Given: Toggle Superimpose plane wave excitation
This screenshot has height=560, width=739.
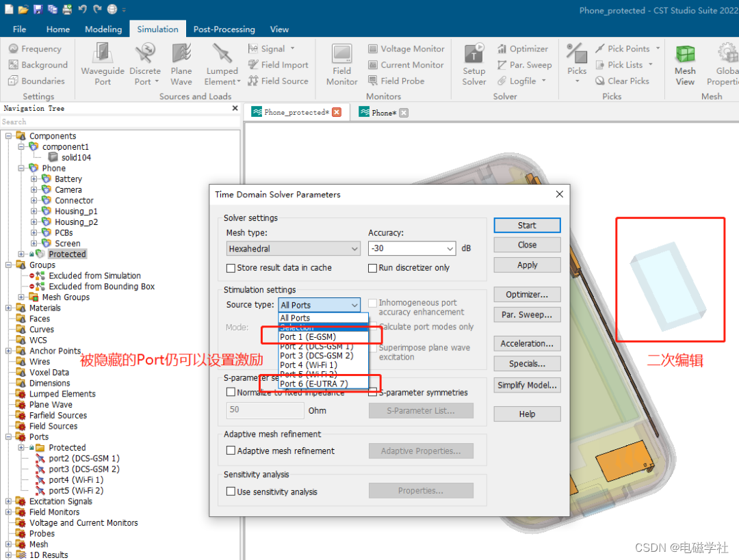Looking at the screenshot, I should 374,348.
